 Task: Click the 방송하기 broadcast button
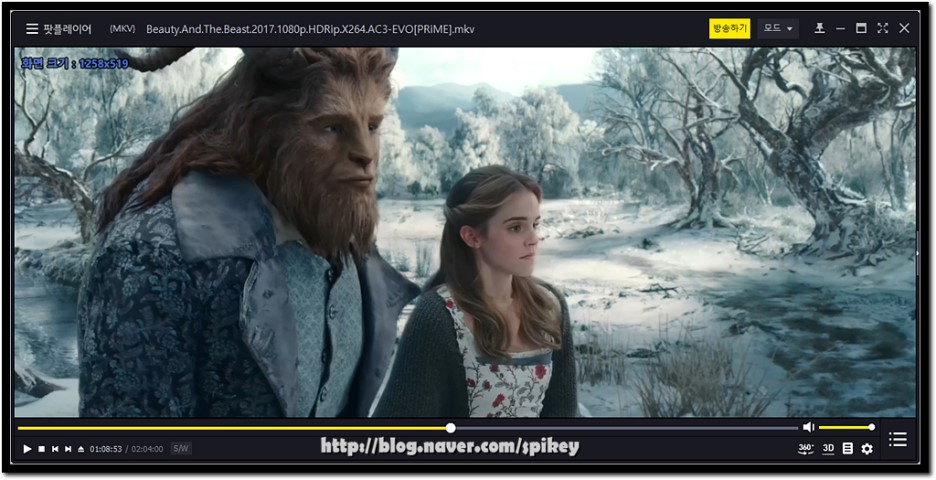729,29
